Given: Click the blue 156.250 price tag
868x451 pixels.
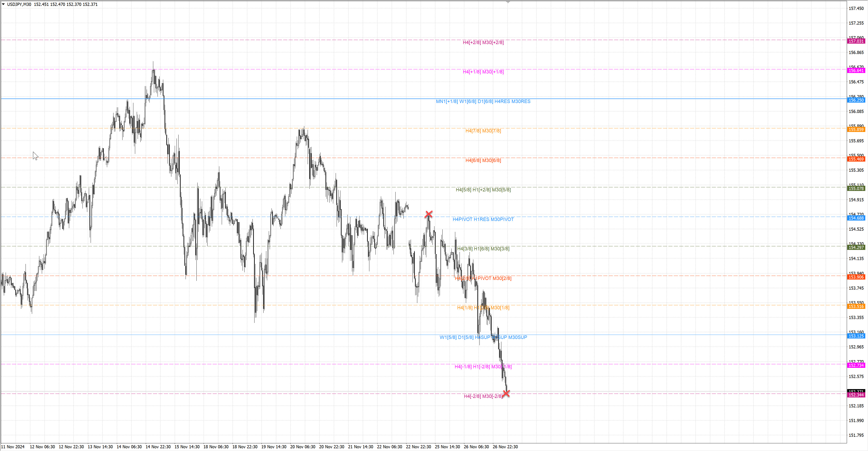Looking at the screenshot, I should click(x=856, y=100).
